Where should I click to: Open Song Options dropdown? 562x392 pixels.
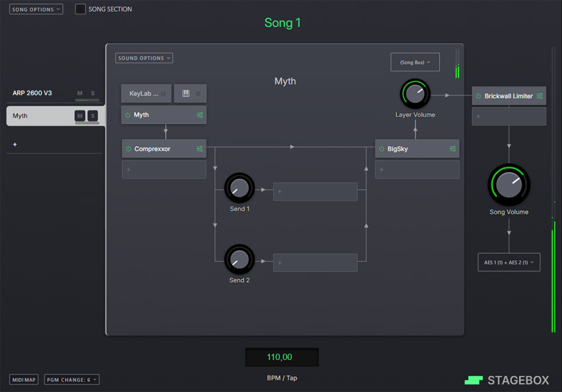[36, 10]
